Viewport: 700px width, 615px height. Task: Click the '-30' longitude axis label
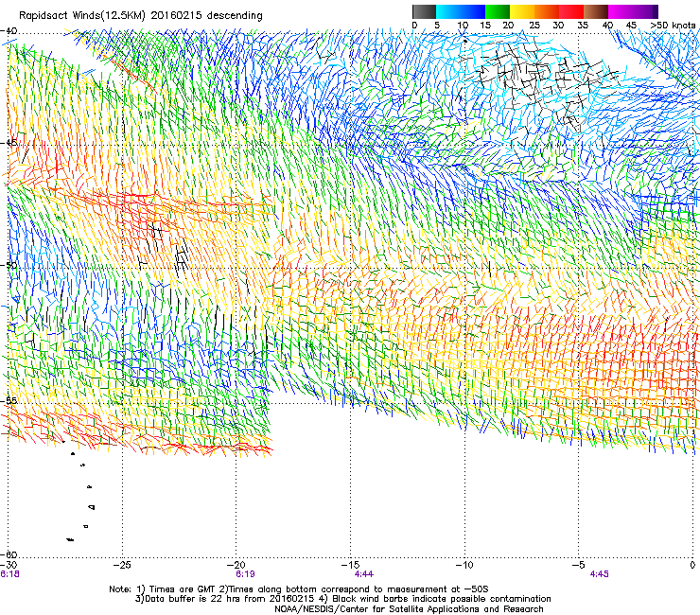(9, 565)
